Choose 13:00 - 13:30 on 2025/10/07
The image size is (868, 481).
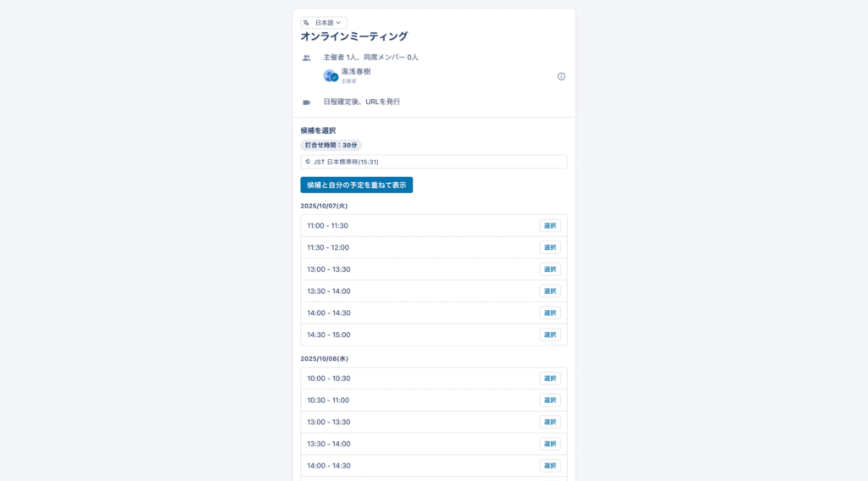point(549,269)
